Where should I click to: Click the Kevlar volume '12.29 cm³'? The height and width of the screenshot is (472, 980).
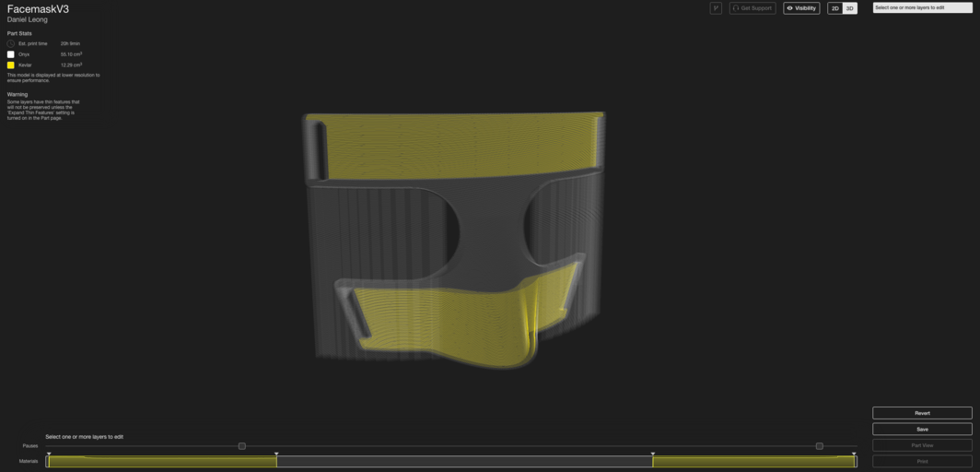point(71,65)
